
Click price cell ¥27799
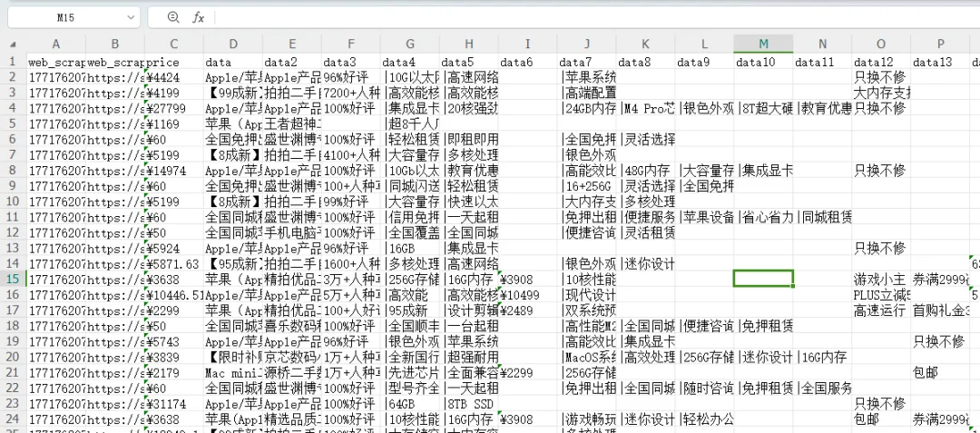coord(173,108)
